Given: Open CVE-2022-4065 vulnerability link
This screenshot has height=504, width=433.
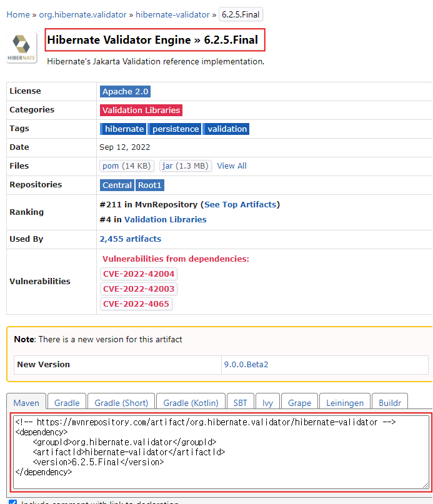Looking at the screenshot, I should pyautogui.click(x=136, y=304).
